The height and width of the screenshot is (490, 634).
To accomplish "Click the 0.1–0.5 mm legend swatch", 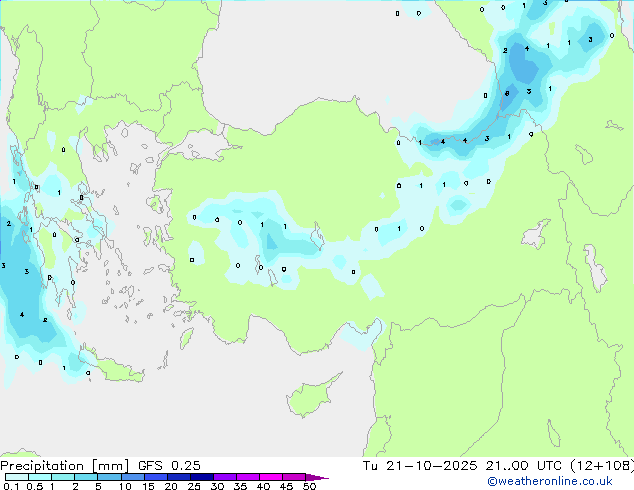I will [x=17, y=477].
